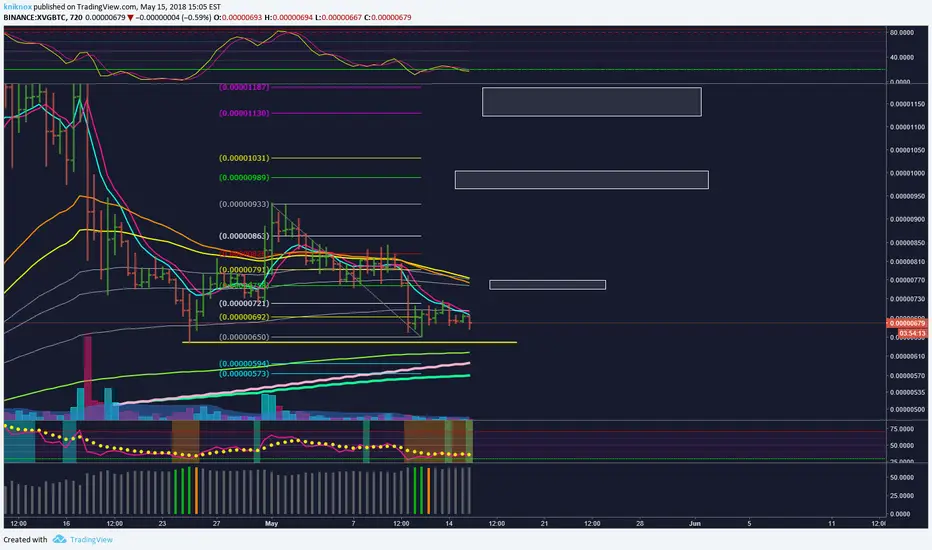Click the Fibonacci level label 0.00000594
Viewport: 932px width, 550px height.
pos(244,363)
